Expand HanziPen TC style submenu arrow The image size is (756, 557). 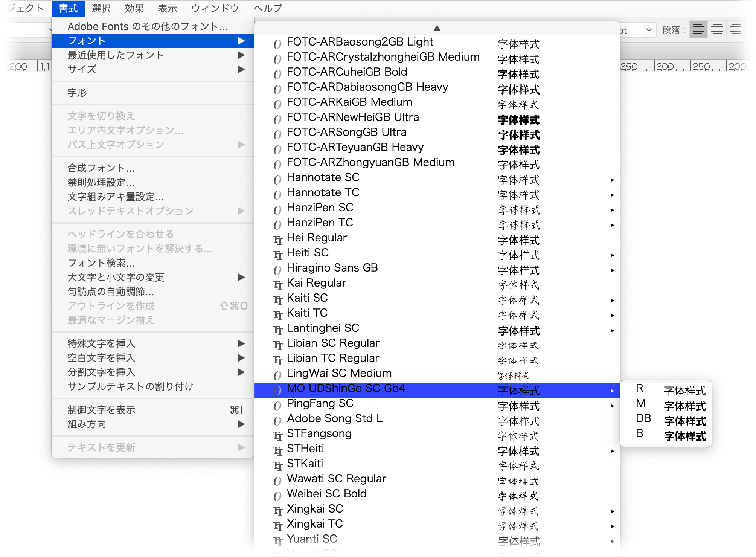click(x=612, y=225)
